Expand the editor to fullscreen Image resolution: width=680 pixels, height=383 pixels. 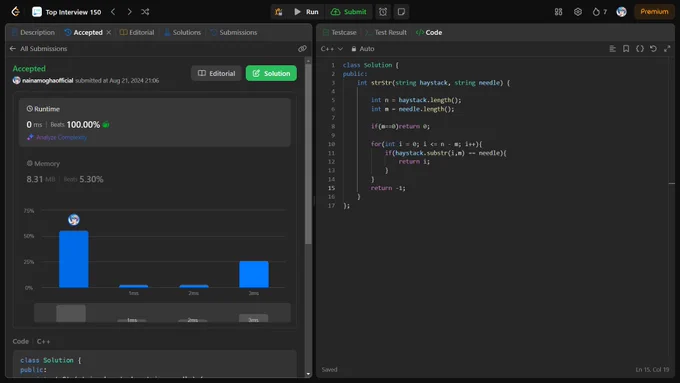(x=667, y=49)
